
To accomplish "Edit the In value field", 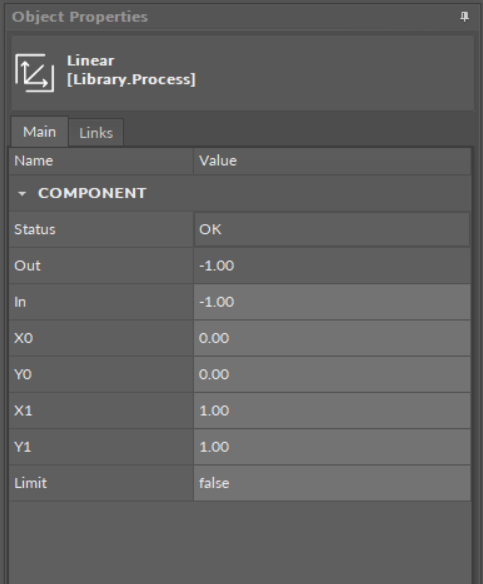I will [332, 302].
